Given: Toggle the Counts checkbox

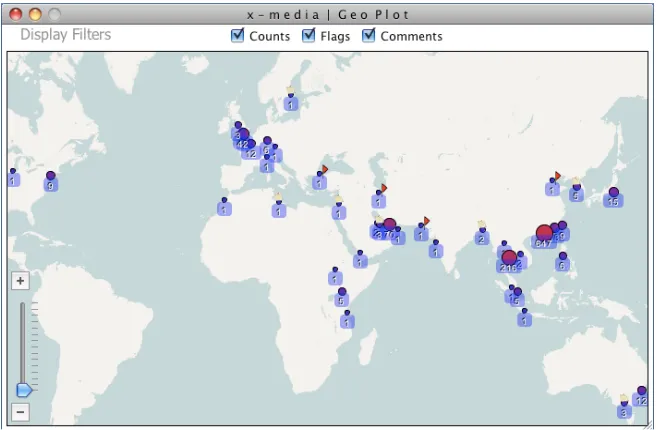Looking at the screenshot, I should point(238,36).
